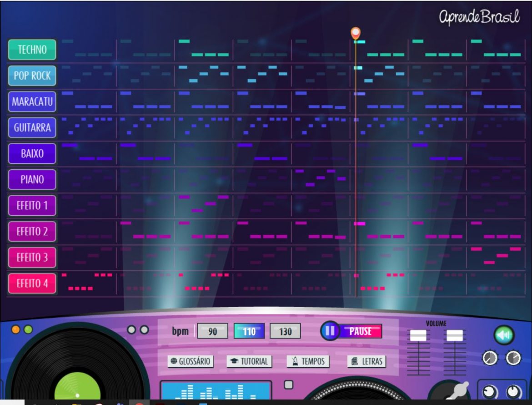Click the "VOLUME" label text
This screenshot has height=405, width=532.
[x=437, y=324]
